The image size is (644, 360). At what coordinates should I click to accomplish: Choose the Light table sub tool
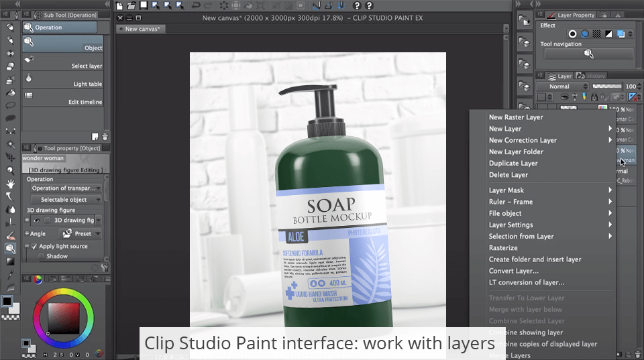(63, 80)
